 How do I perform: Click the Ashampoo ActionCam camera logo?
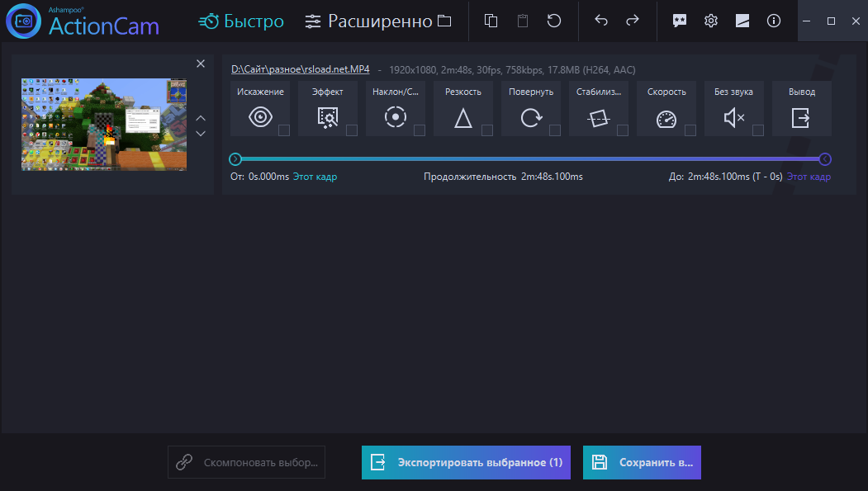click(x=23, y=21)
